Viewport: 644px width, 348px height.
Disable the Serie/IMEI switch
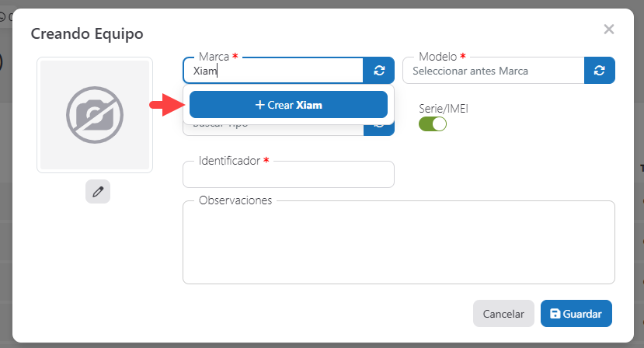pyautogui.click(x=433, y=124)
